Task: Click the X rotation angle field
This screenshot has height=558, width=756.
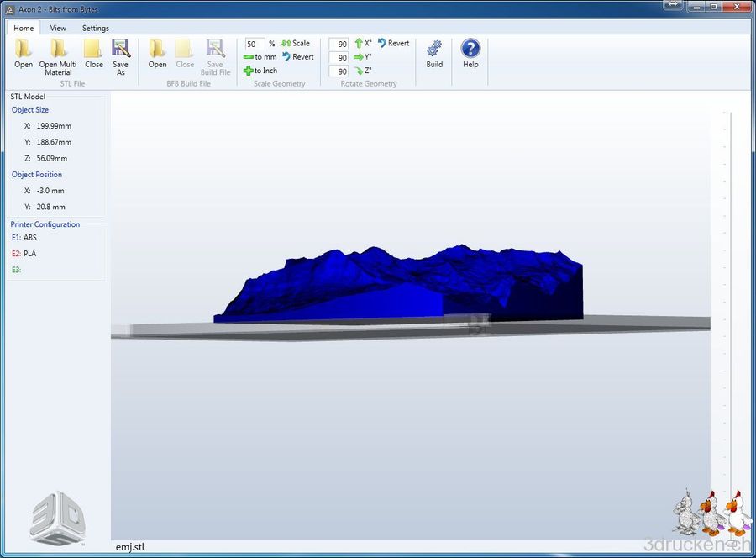Action: (x=339, y=44)
